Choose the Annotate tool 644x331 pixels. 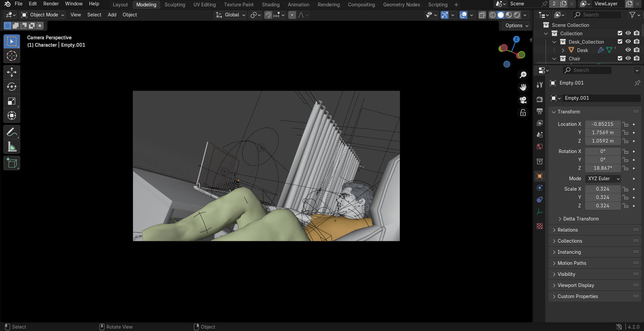click(12, 132)
